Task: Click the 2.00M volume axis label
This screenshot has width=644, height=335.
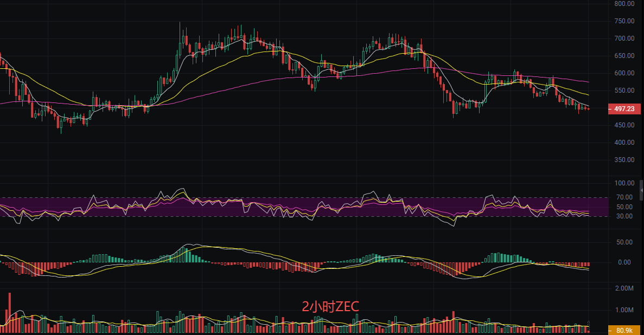Action: click(x=624, y=288)
